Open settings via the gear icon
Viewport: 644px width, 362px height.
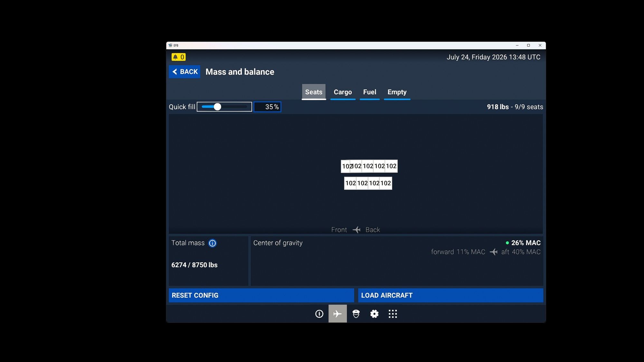click(374, 314)
